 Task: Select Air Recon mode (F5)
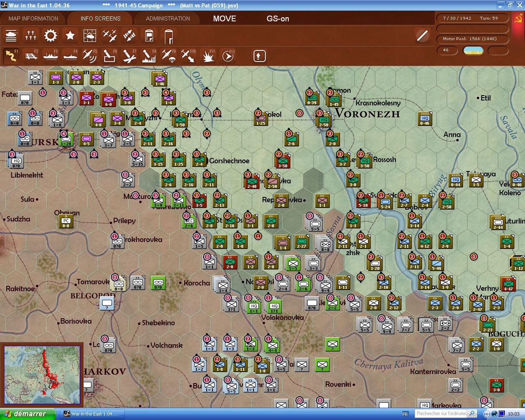tap(90, 56)
